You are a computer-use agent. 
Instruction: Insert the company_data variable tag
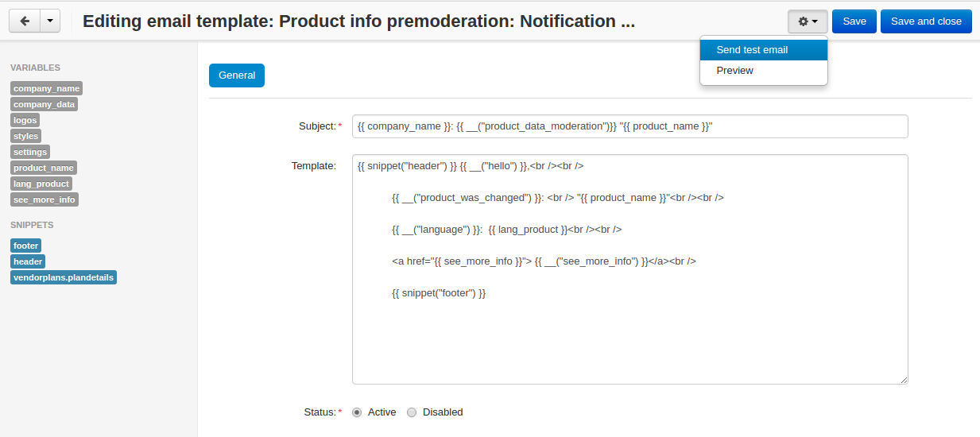point(45,104)
